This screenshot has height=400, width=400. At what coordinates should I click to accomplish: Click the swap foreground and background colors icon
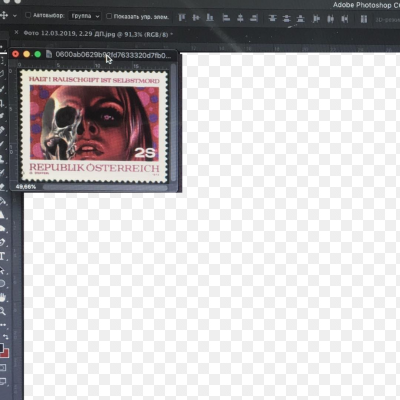(x=6, y=337)
